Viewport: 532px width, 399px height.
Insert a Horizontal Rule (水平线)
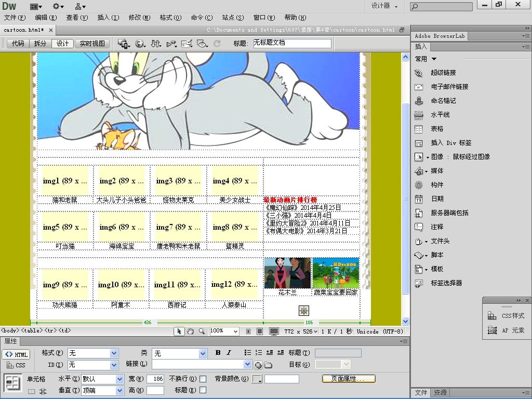(x=419, y=115)
